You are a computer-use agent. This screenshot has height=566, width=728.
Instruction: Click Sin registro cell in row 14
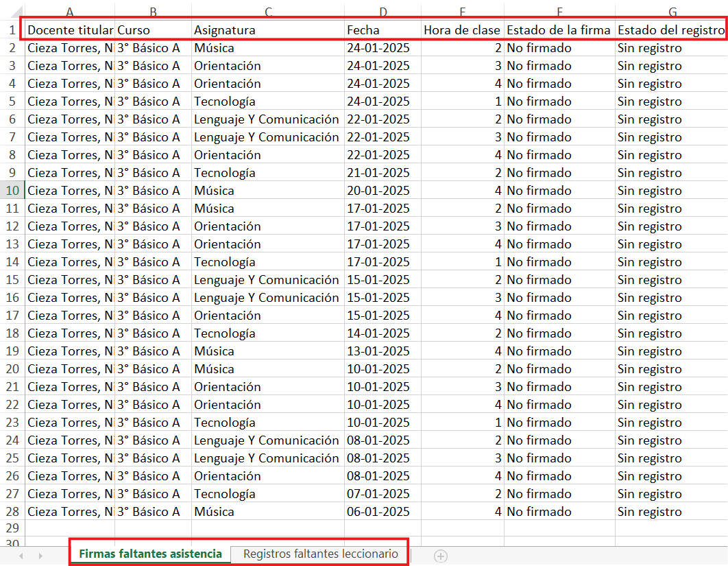(671, 262)
